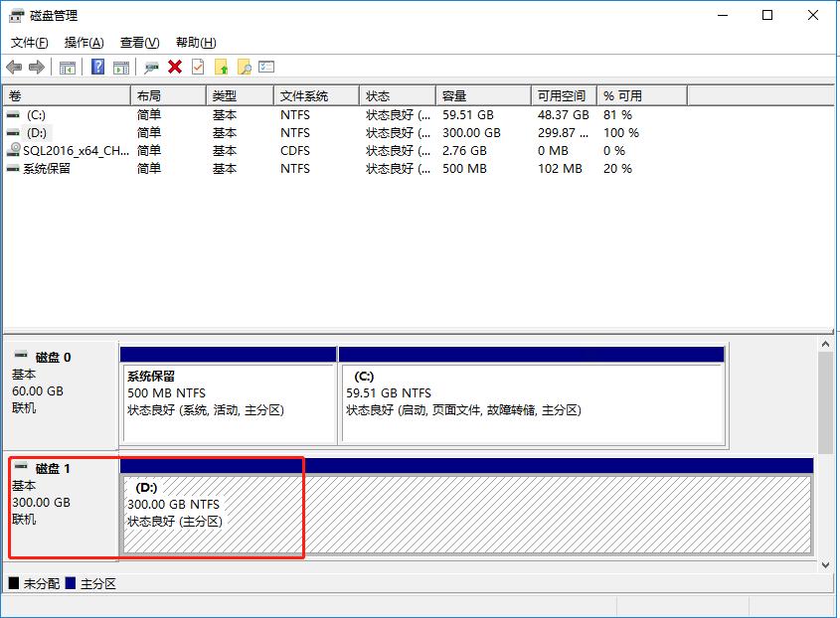The width and height of the screenshot is (840, 618).
Task: Click the folder with magnifier icon
Action: [x=244, y=67]
